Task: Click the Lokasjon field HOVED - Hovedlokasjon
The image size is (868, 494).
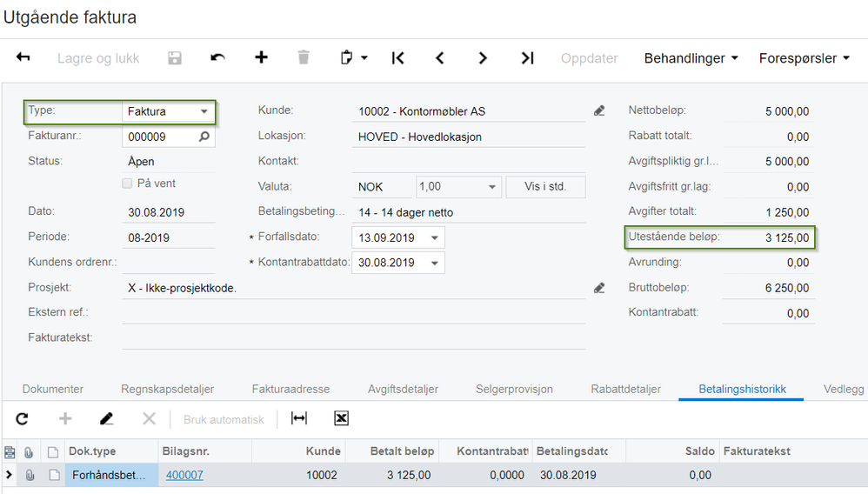Action: click(x=468, y=137)
